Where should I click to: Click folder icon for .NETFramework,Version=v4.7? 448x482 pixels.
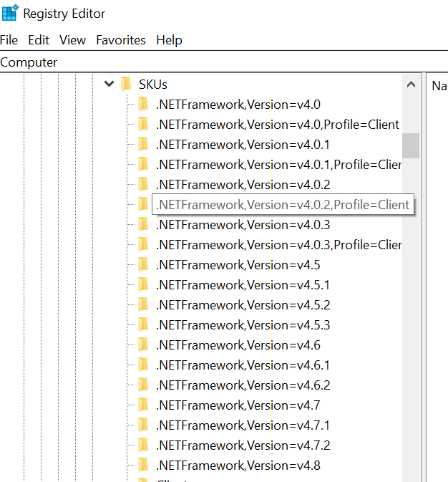tap(144, 405)
